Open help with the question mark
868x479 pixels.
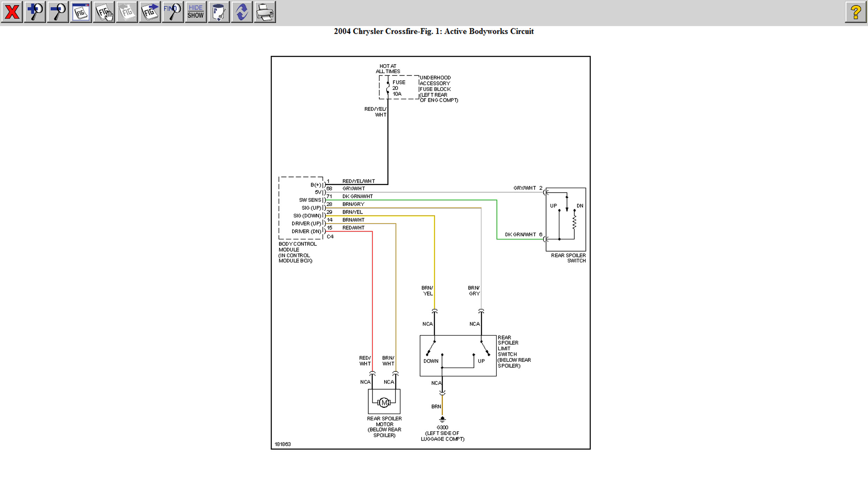click(x=856, y=12)
